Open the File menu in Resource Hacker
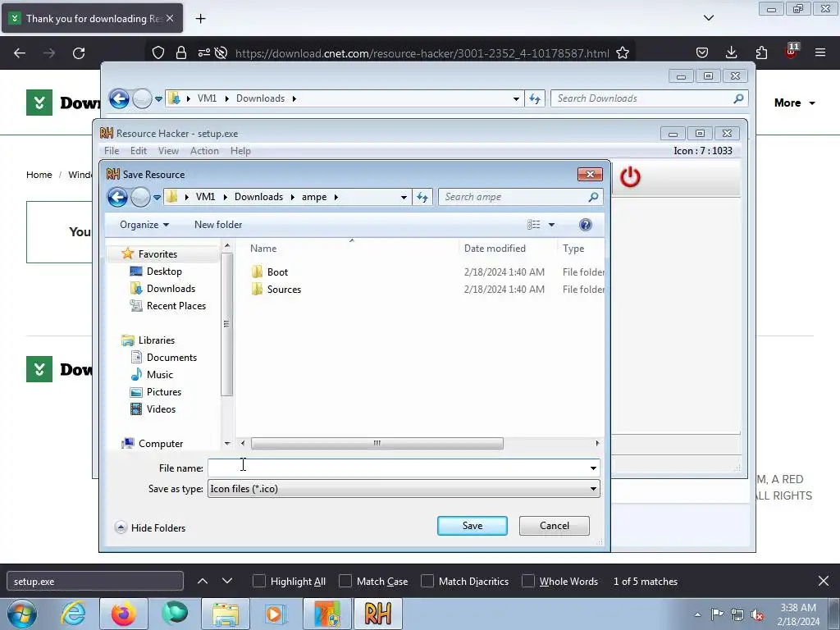The image size is (840, 630). pyautogui.click(x=112, y=151)
